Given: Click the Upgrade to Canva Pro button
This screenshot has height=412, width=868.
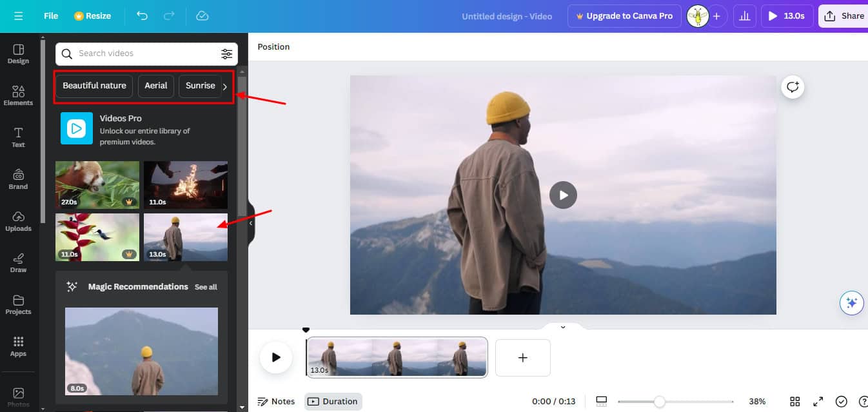Looking at the screenshot, I should click(623, 16).
